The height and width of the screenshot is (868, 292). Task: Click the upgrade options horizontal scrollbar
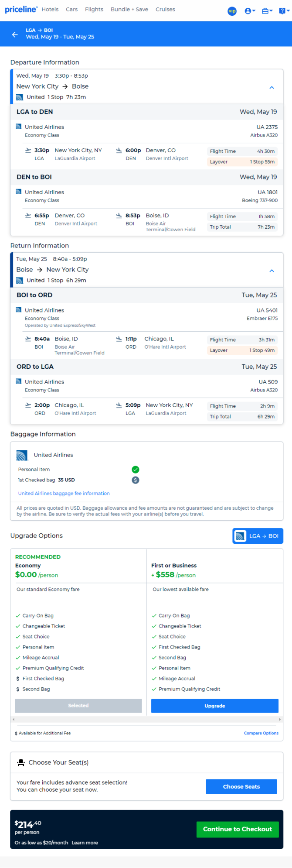click(146, 719)
